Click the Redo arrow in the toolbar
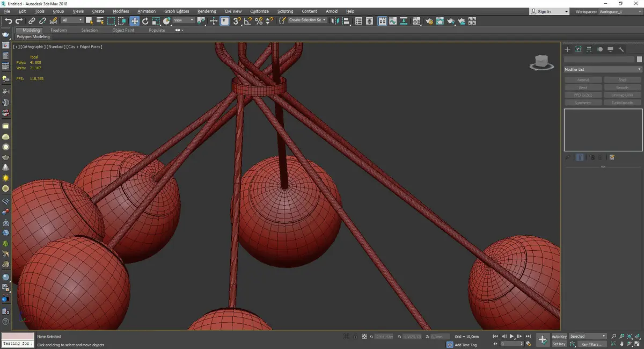 tap(19, 21)
